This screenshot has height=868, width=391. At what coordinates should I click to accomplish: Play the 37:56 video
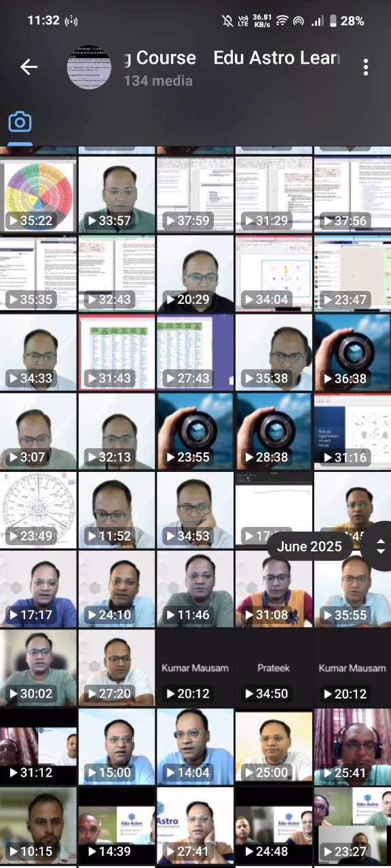352,194
